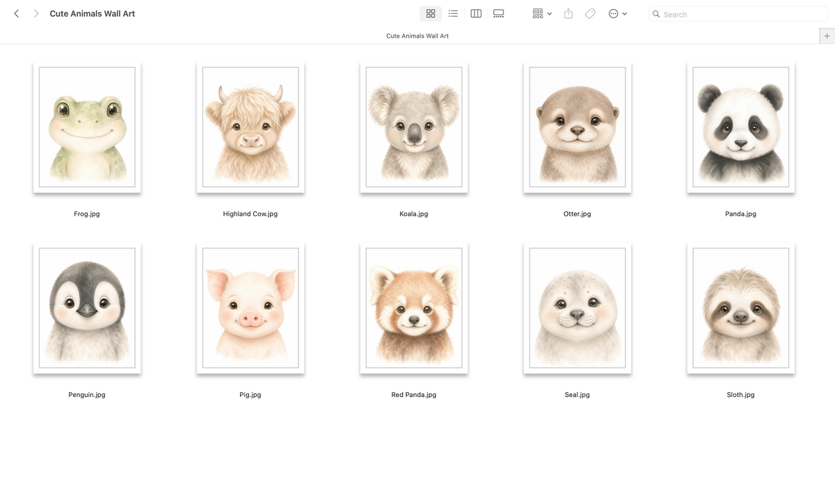Go forward with the right chevron
This screenshot has height=504, width=835.
(x=36, y=14)
